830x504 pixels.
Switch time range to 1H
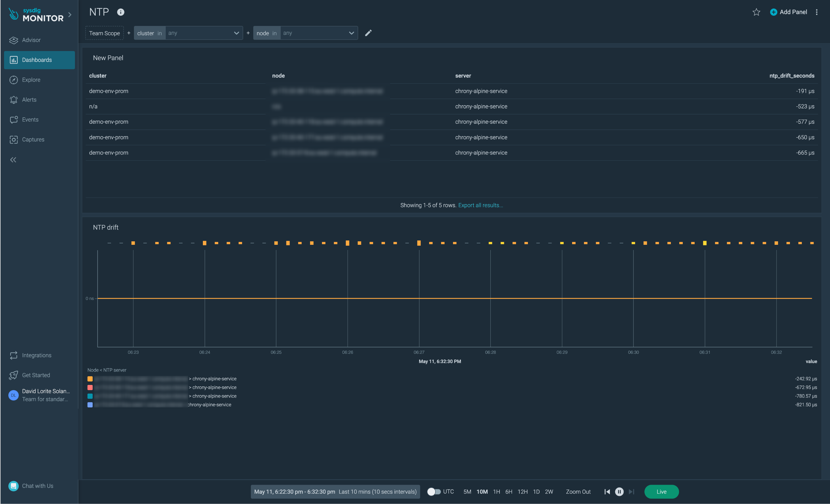pyautogui.click(x=496, y=492)
